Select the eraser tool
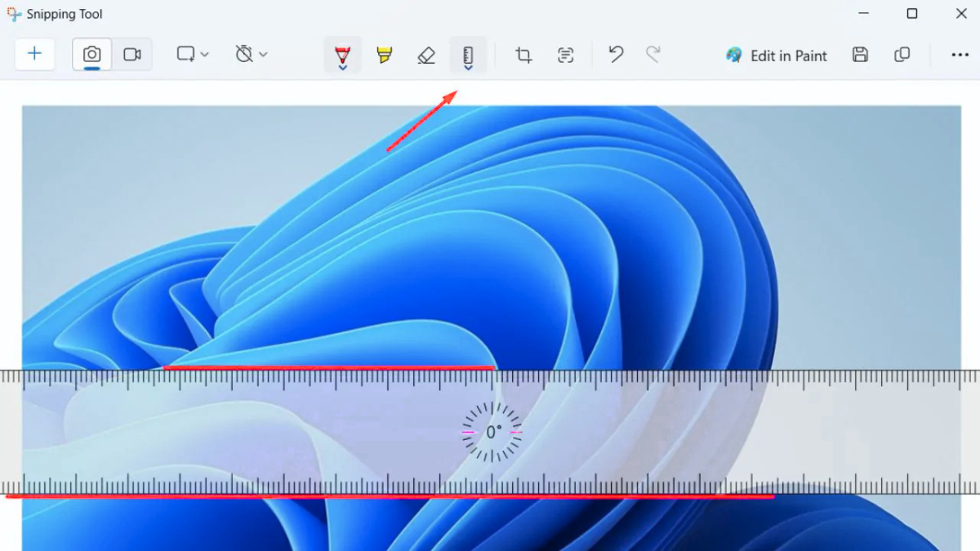This screenshot has height=551, width=980. tap(426, 55)
